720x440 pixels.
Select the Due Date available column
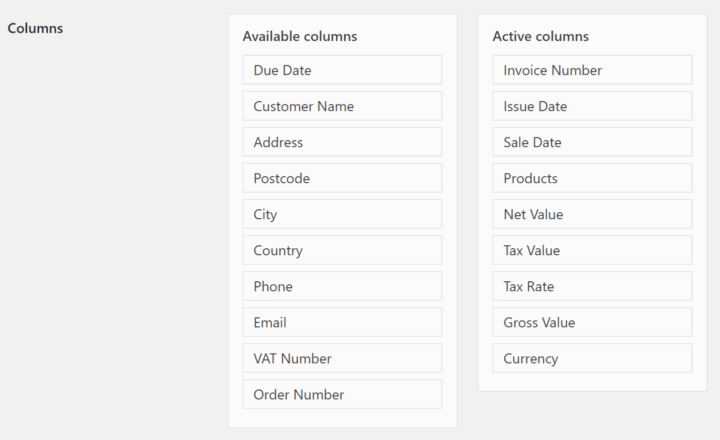point(342,70)
